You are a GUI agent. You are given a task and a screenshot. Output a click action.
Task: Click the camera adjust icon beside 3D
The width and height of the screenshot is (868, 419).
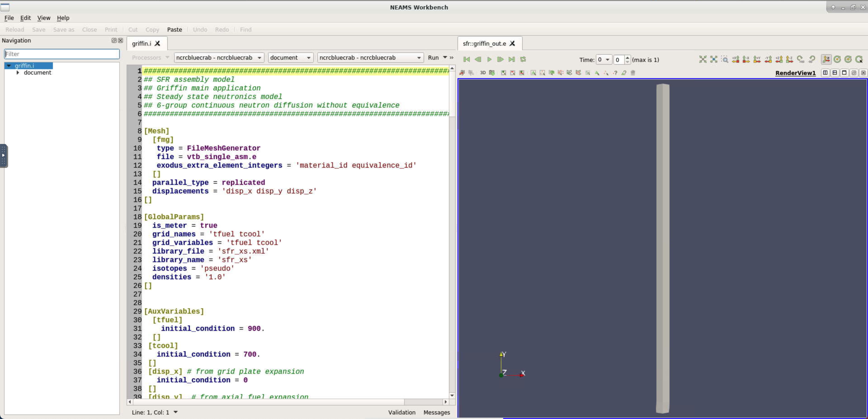click(492, 73)
